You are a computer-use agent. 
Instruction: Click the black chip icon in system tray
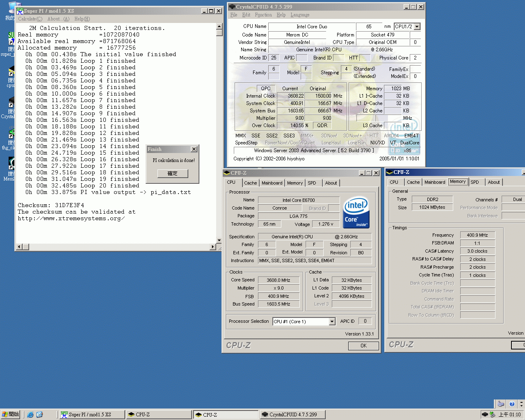coord(485,415)
